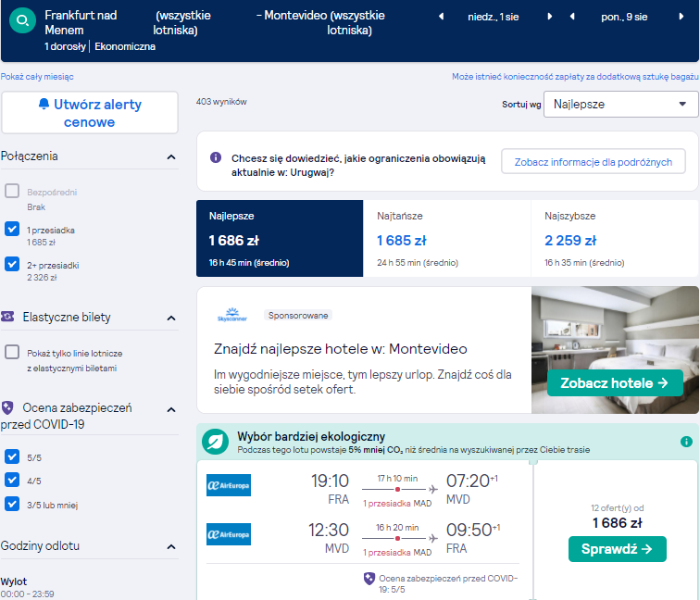Image resolution: width=700 pixels, height=600 pixels.
Task: Move return date back one day
Action: point(572,17)
